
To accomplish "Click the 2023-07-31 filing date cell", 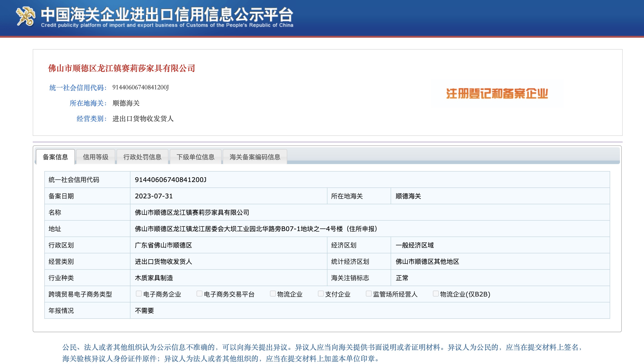I will coord(154,196).
